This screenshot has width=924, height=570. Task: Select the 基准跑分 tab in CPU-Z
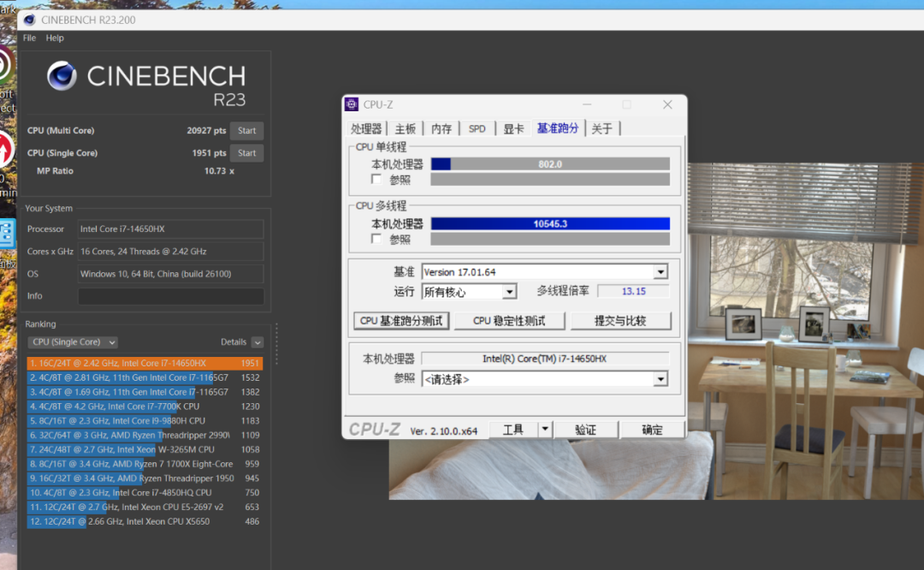[558, 128]
